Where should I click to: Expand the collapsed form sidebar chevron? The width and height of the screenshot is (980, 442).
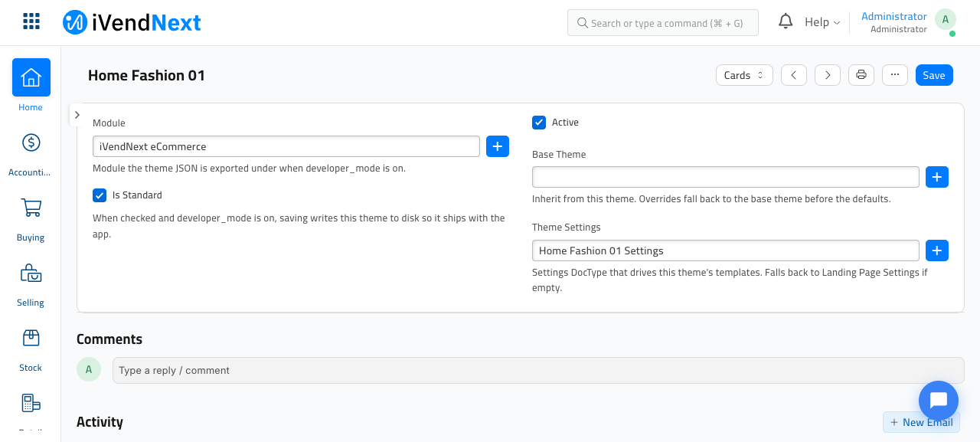[77, 115]
